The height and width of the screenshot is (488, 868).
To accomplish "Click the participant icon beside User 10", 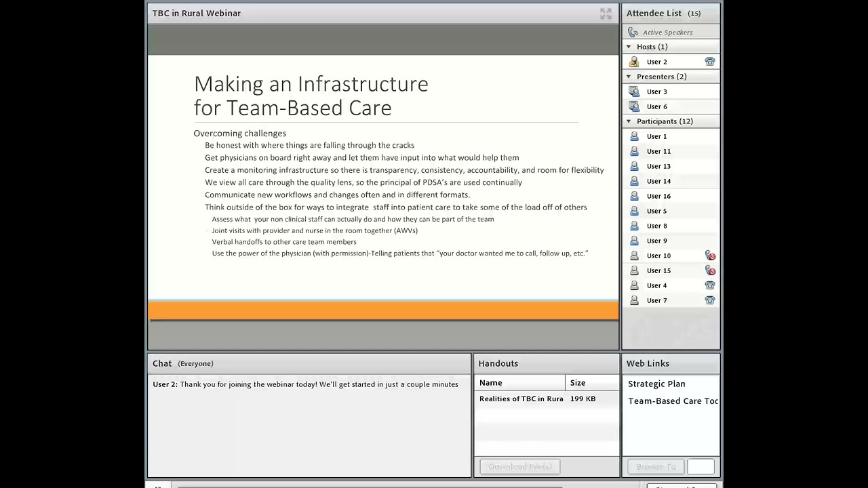I will click(634, 256).
